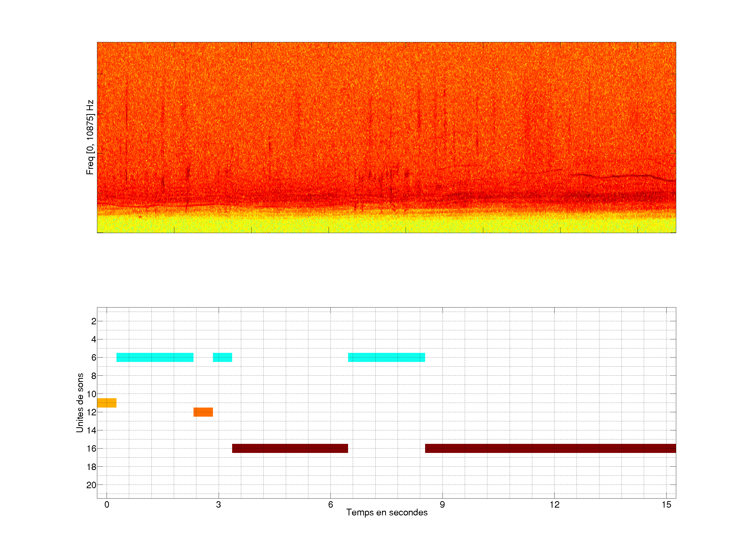Click the dark red bar between 3 and 6 seconds
This screenshot has width=747, height=560.
pos(290,448)
